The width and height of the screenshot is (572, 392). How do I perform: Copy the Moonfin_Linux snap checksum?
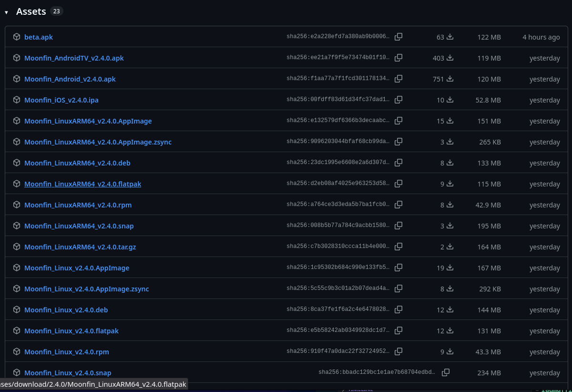click(x=446, y=372)
